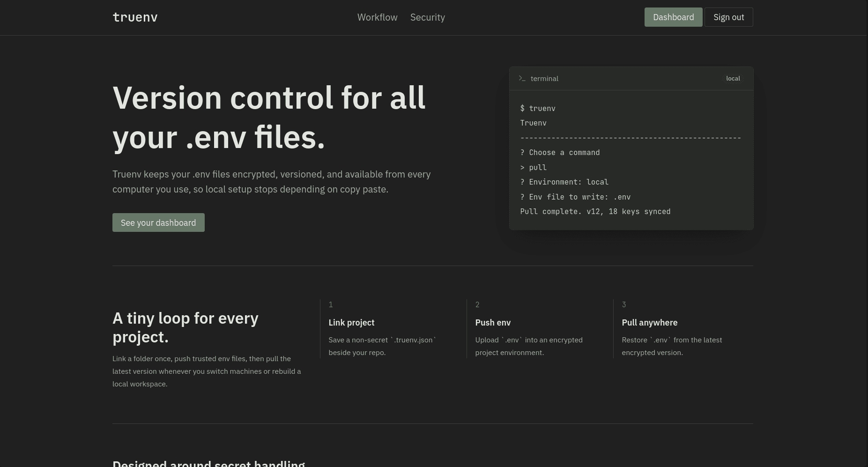Click the Truenv description paragraph

272,182
